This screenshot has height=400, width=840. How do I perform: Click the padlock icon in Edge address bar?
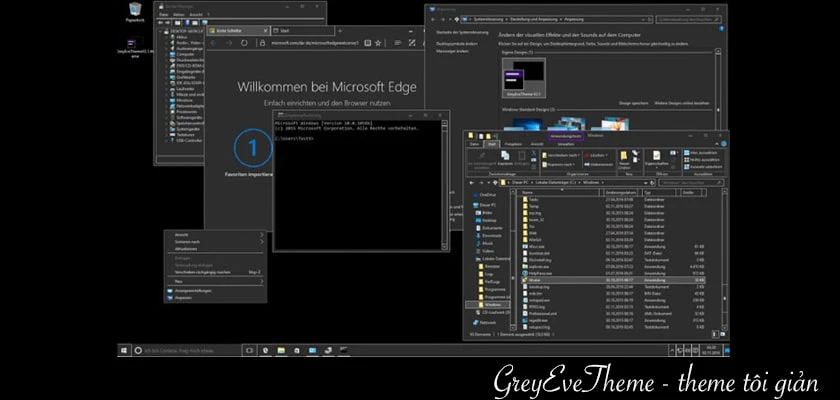click(x=264, y=43)
